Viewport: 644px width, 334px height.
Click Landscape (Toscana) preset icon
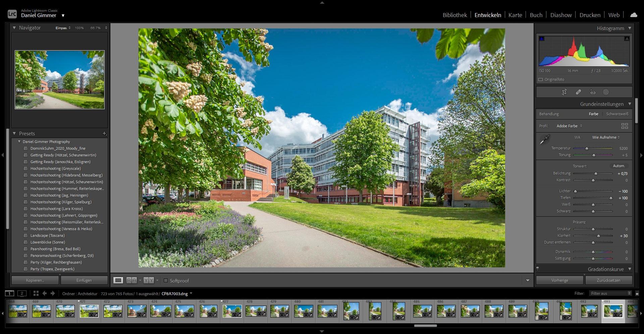pyautogui.click(x=25, y=236)
